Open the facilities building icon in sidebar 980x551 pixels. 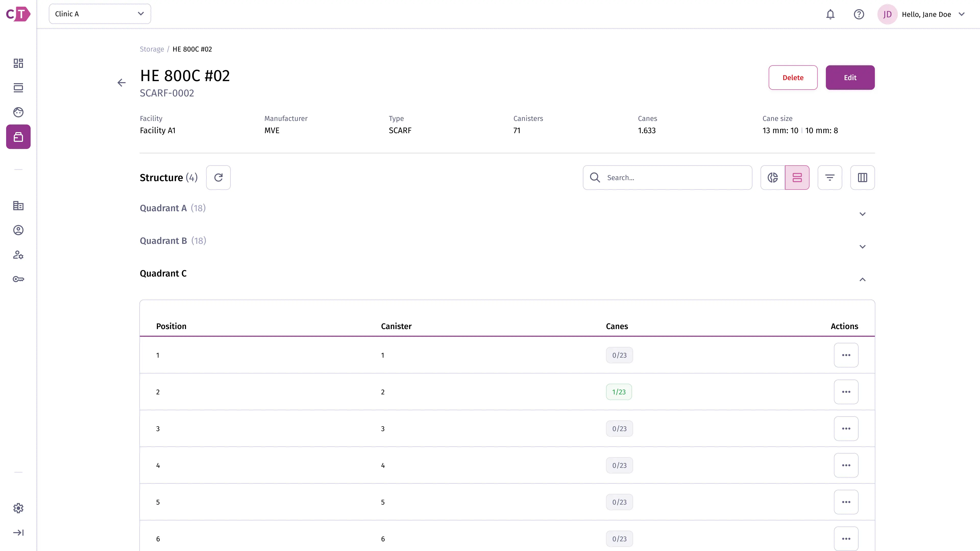tap(18, 206)
